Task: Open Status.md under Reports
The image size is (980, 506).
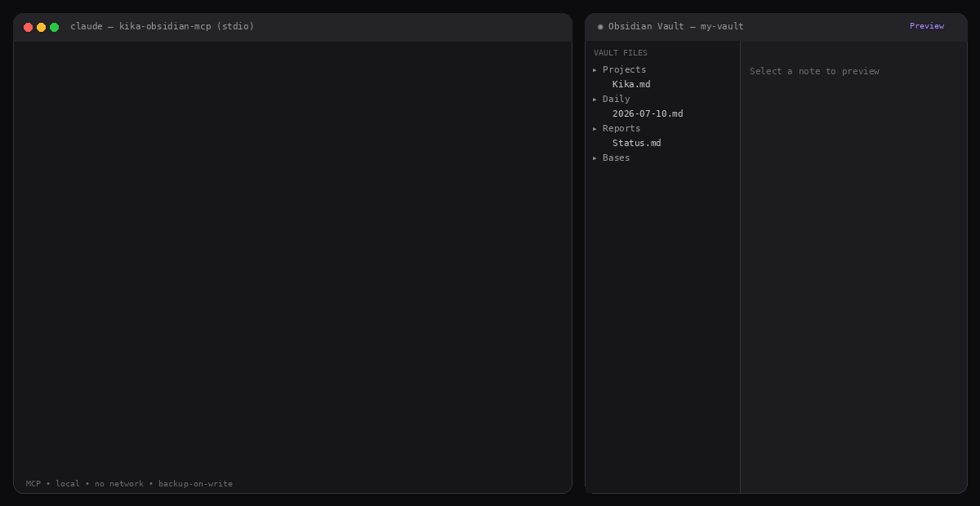Action: click(637, 143)
